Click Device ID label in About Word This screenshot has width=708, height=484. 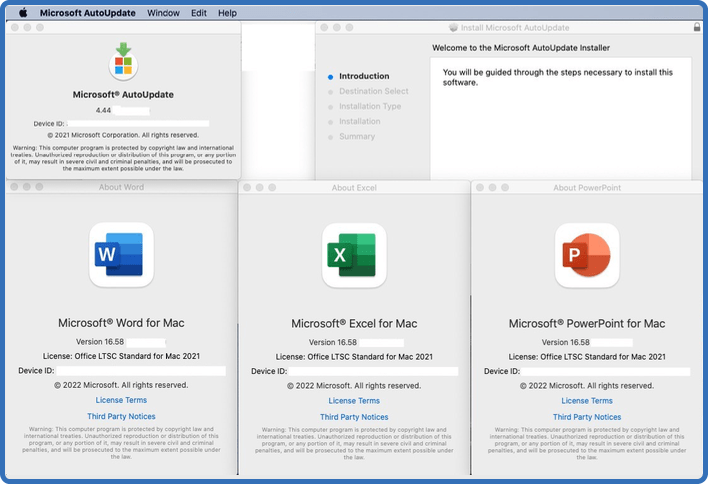(36, 371)
